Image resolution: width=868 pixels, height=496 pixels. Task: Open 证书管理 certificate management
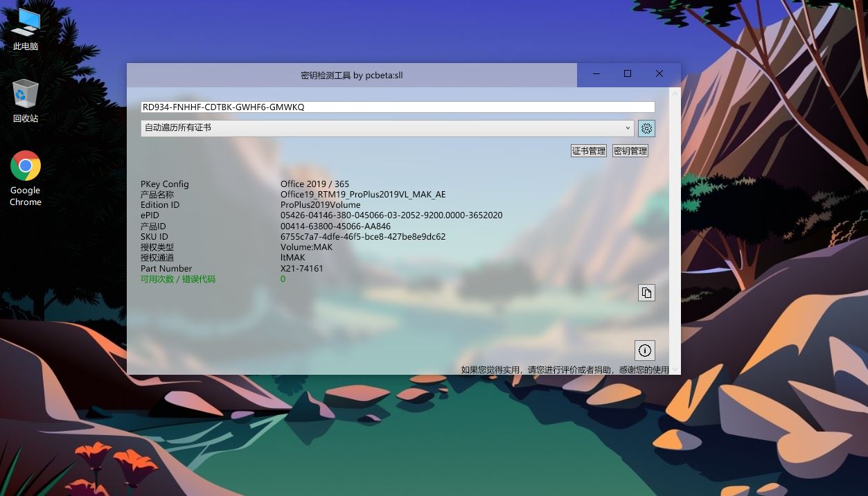click(589, 151)
